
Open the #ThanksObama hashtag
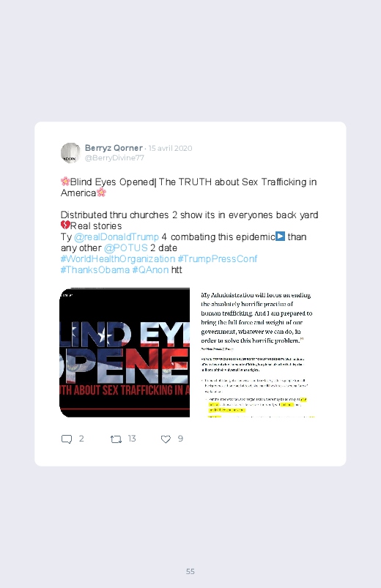(95, 269)
